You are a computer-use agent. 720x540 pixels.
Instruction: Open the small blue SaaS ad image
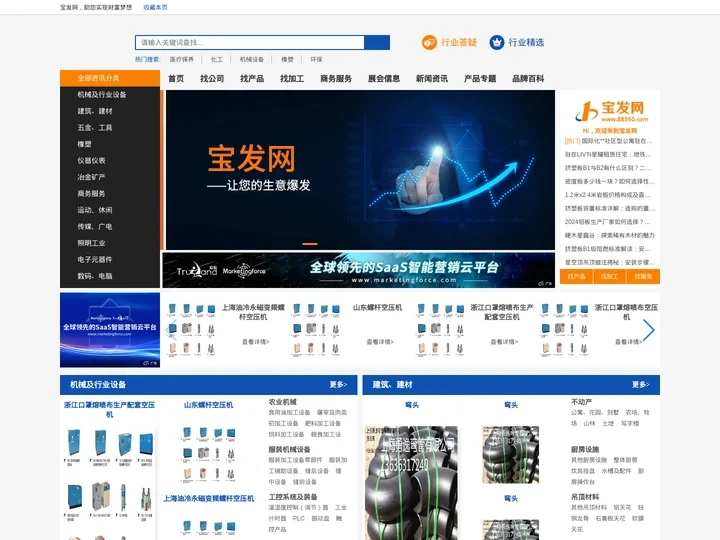click(x=110, y=330)
